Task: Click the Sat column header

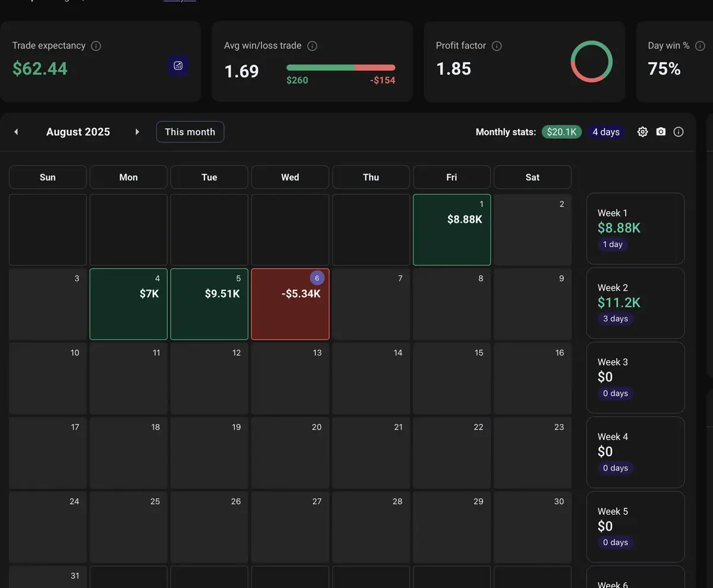Action: 532,177
